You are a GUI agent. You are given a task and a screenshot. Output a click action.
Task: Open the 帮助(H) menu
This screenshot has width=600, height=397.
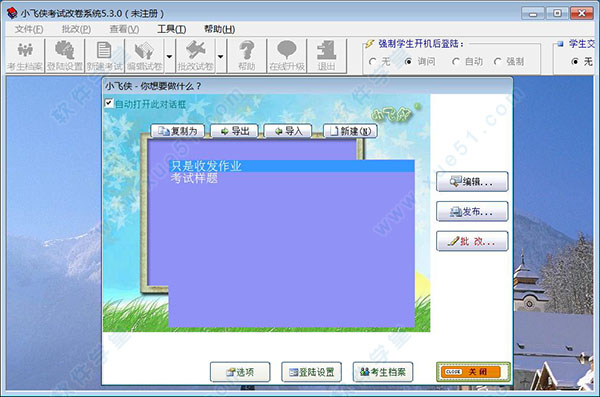(219, 29)
